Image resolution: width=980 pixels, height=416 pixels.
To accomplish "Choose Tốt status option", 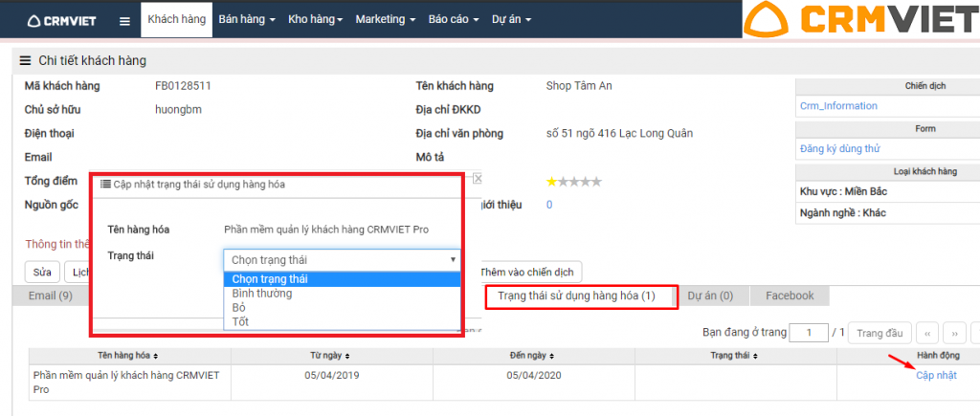I will (342, 321).
